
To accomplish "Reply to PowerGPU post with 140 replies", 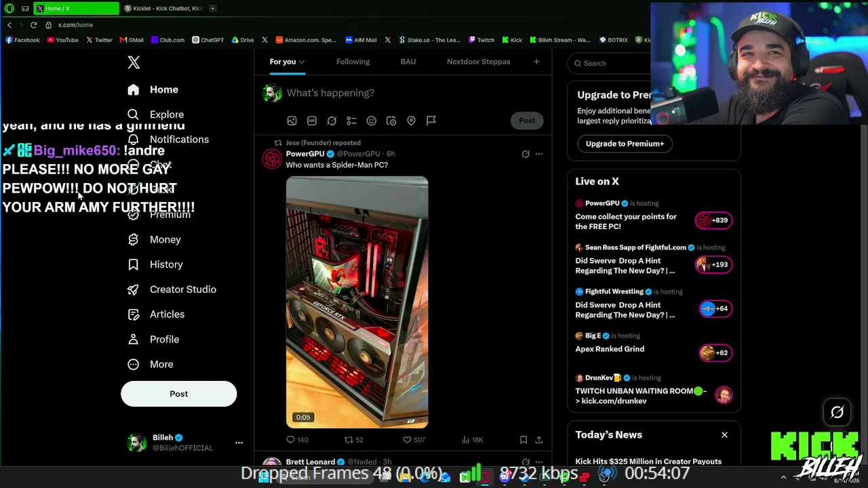I will pyautogui.click(x=297, y=440).
